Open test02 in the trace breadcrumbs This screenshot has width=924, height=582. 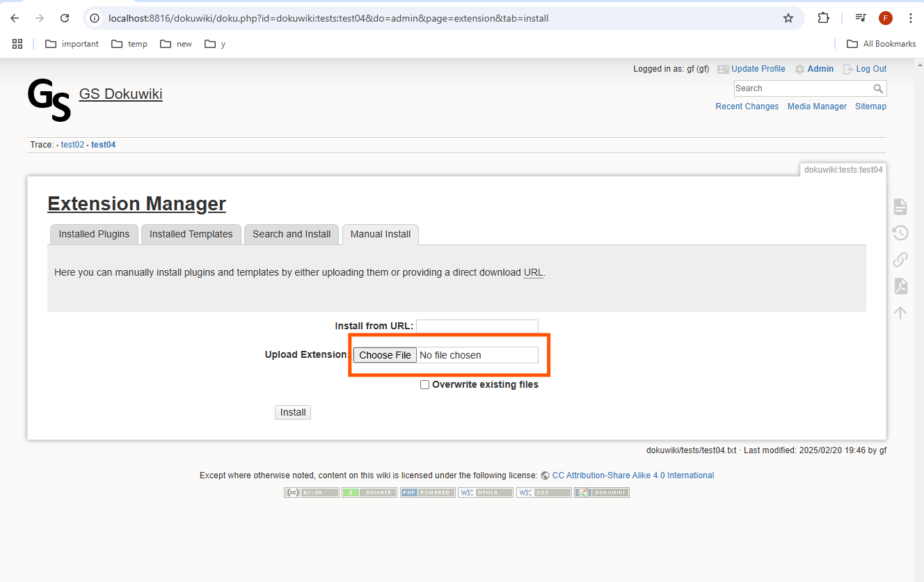(72, 145)
